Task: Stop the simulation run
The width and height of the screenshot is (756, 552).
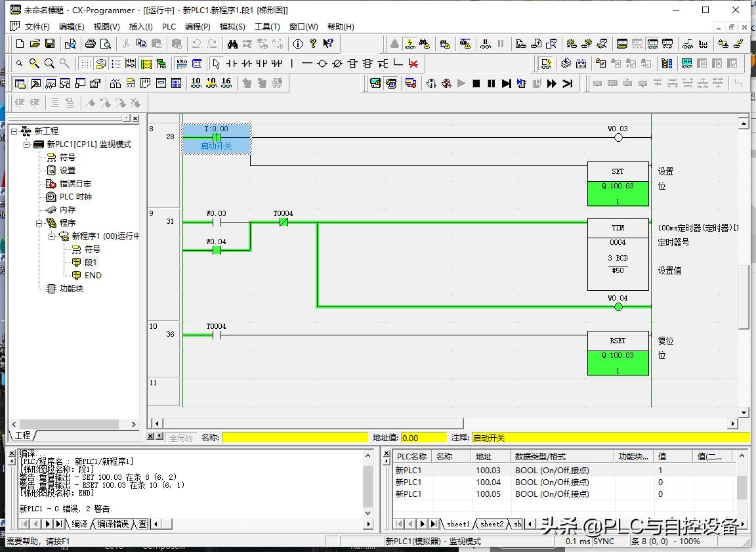Action: 476,83
